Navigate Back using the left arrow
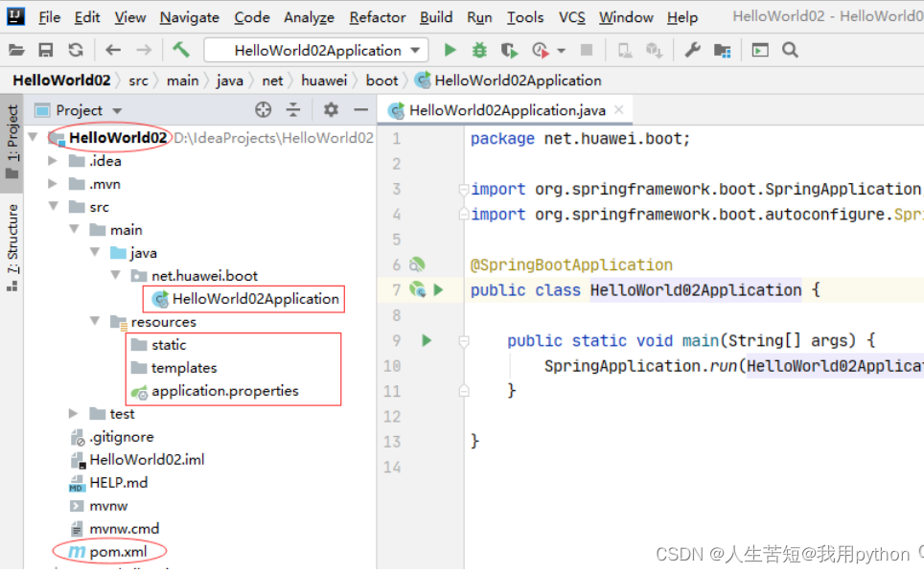 point(113,50)
